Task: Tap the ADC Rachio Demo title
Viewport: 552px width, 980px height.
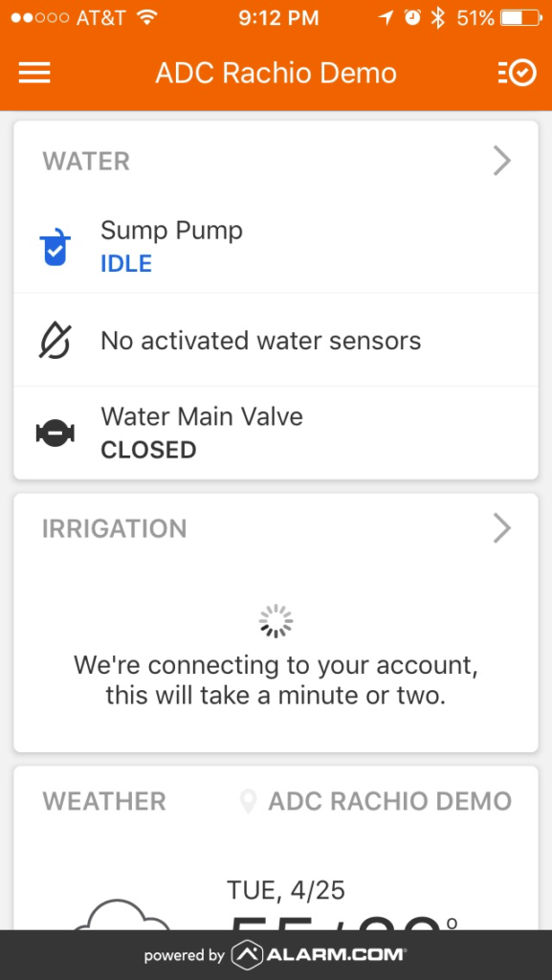Action: (x=276, y=73)
